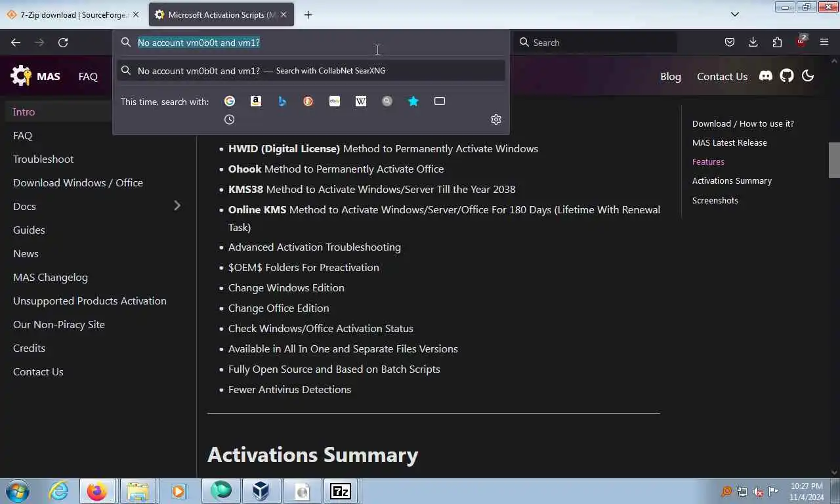Screen dimensions: 840x504
Task: Search history using the clock icon
Action: [x=230, y=119]
